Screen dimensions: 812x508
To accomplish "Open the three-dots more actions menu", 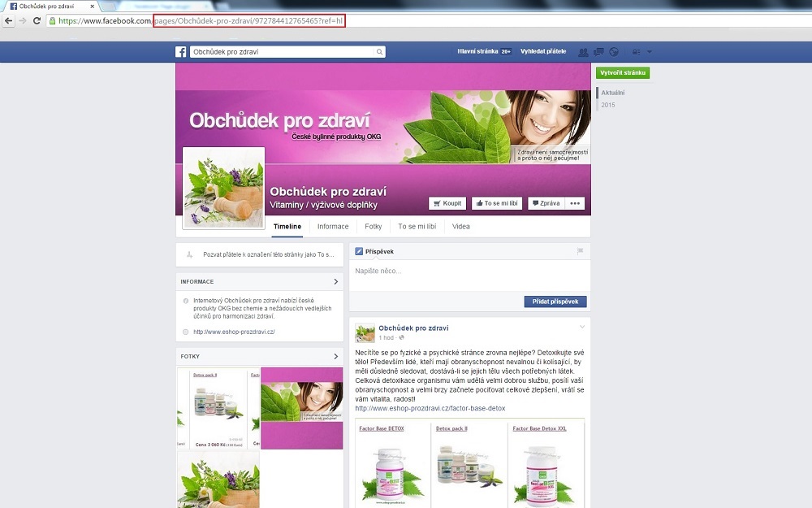I will (x=576, y=203).
